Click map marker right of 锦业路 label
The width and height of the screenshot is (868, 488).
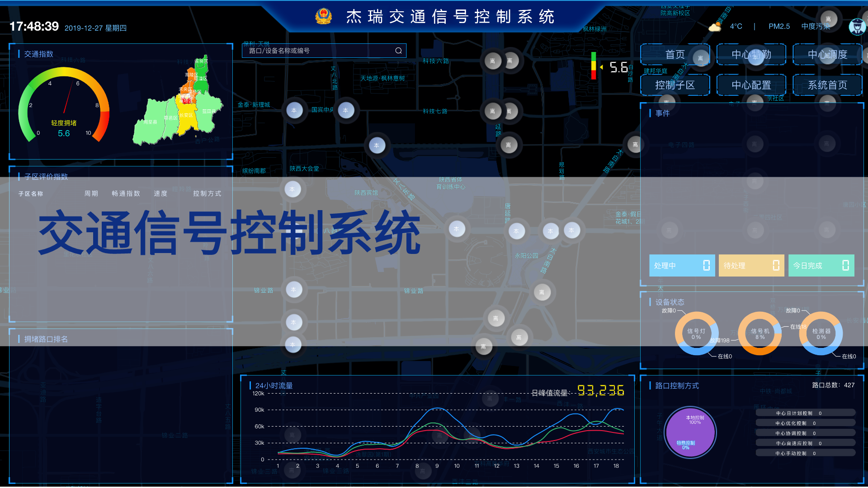point(294,290)
